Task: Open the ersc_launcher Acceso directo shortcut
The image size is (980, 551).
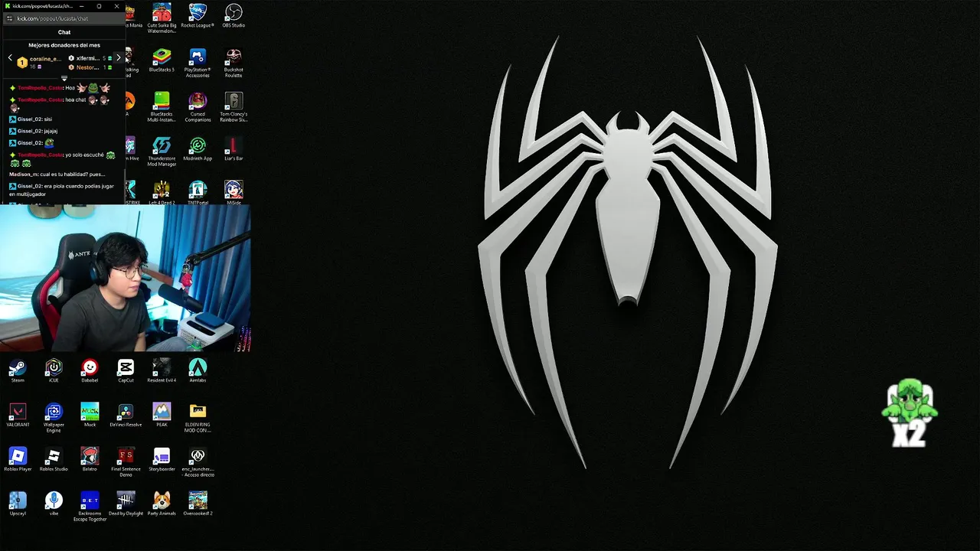Action: coord(198,462)
